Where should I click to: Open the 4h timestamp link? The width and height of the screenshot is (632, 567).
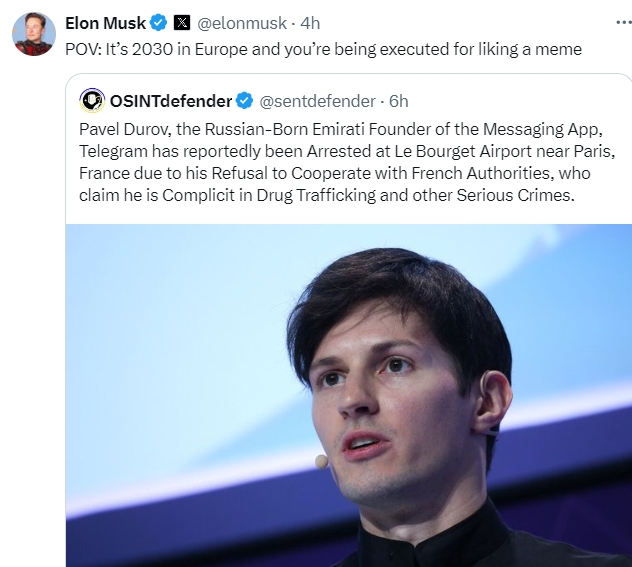311,23
